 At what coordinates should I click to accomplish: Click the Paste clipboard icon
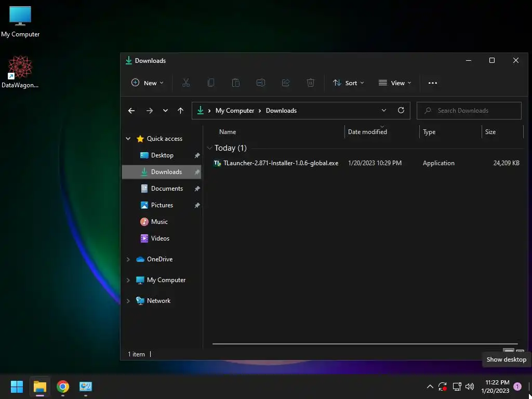pos(236,83)
